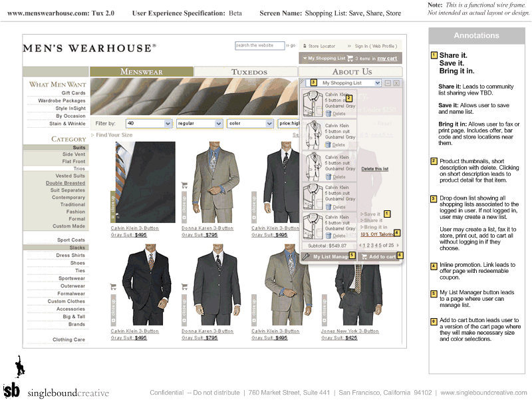This screenshot has height=400, width=532.
Task: Open the Style InSight link
Action: tap(70, 108)
